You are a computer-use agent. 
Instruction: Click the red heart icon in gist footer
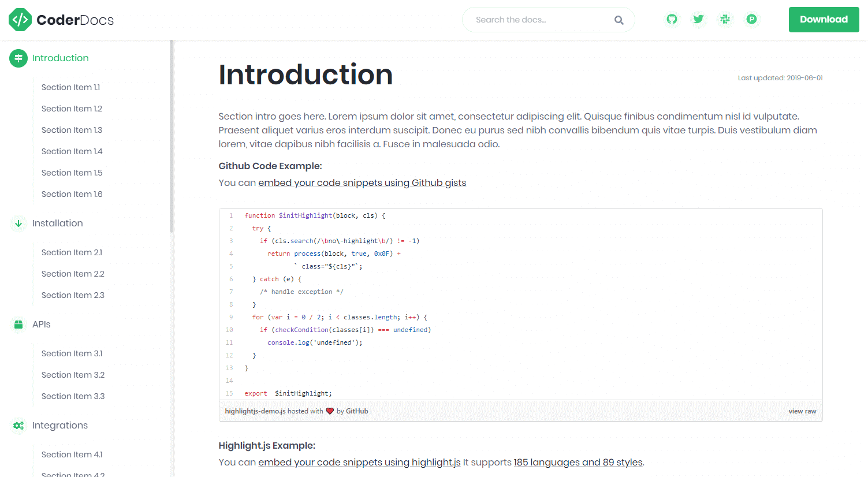pyautogui.click(x=330, y=411)
